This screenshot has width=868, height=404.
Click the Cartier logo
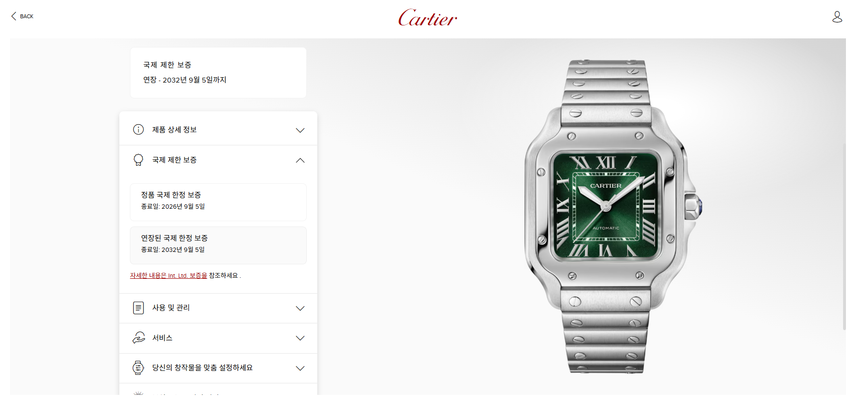[x=428, y=18]
